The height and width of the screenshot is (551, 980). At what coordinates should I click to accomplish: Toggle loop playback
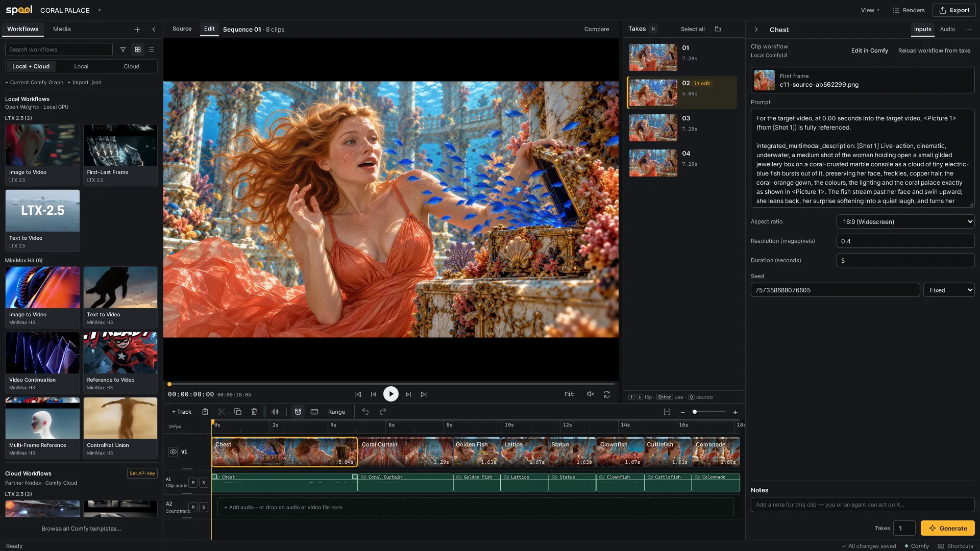click(x=607, y=394)
